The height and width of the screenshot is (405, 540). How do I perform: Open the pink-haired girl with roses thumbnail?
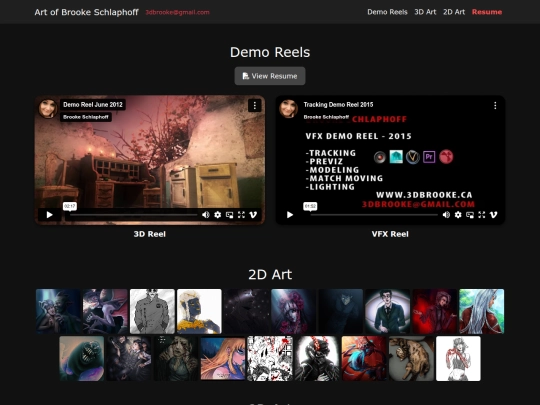293,311
